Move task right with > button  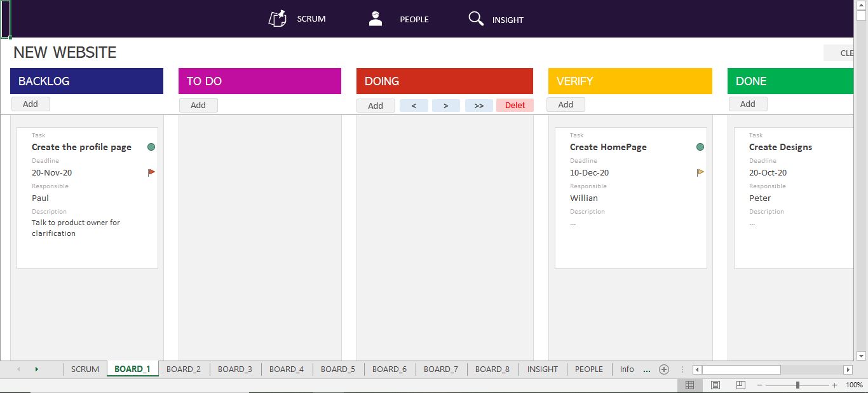[x=446, y=106]
